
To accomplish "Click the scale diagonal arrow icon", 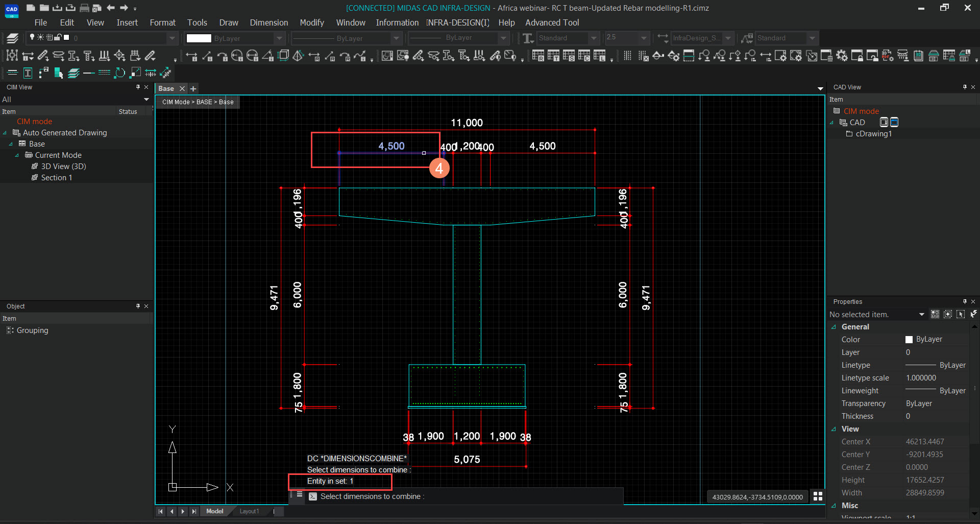I will (x=135, y=73).
